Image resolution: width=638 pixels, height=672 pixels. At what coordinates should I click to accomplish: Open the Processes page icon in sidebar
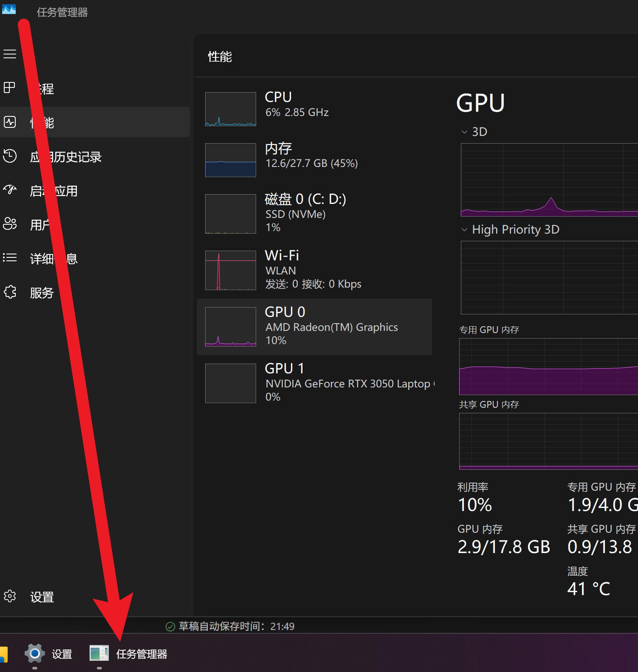pyautogui.click(x=9, y=88)
